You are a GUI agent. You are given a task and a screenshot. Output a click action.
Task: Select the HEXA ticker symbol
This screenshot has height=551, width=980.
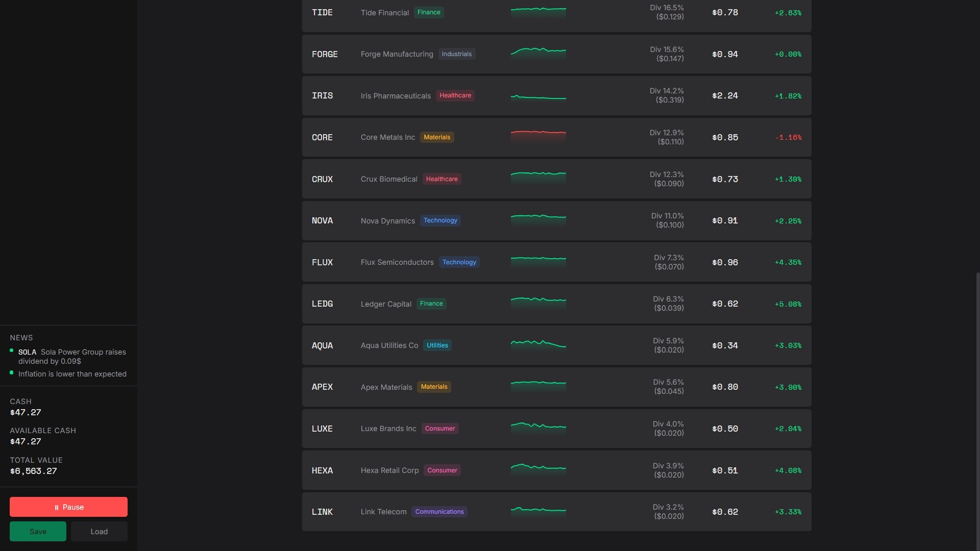(x=322, y=470)
